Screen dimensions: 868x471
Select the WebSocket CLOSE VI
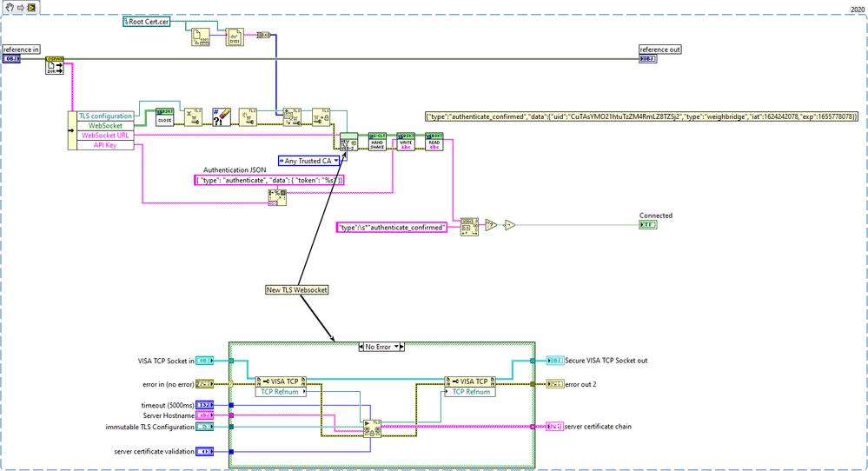tap(165, 117)
